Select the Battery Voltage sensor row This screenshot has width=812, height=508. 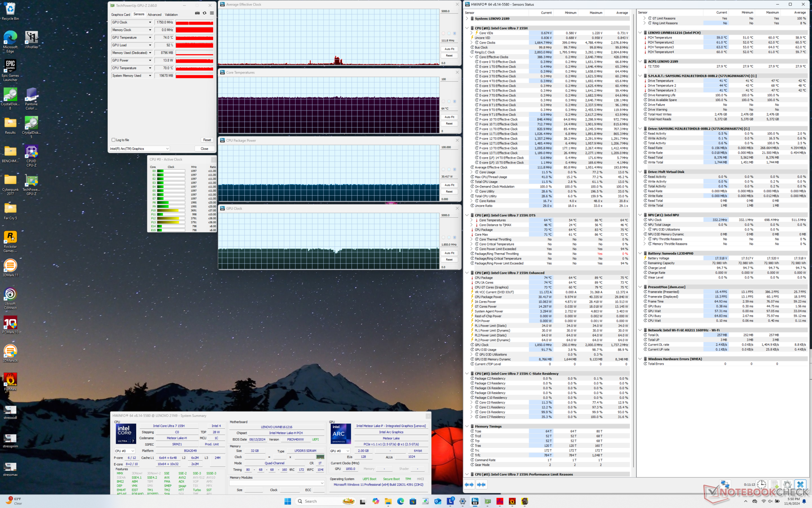tap(725, 258)
